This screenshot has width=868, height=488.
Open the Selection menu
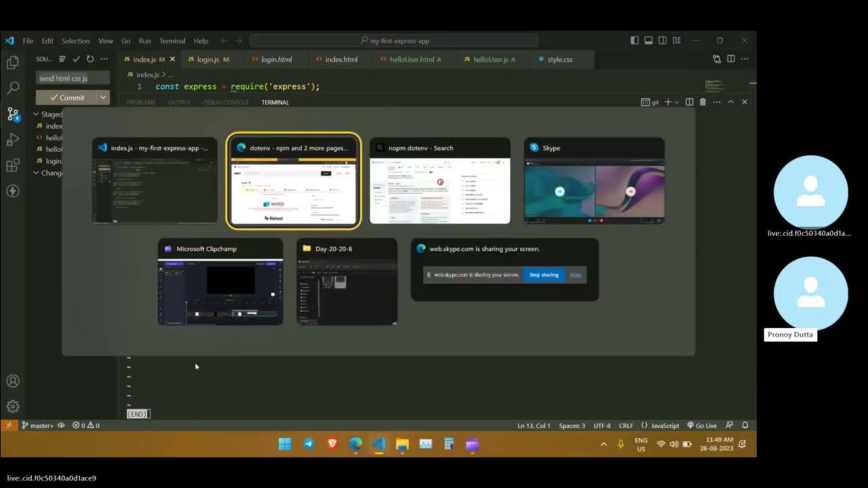76,41
